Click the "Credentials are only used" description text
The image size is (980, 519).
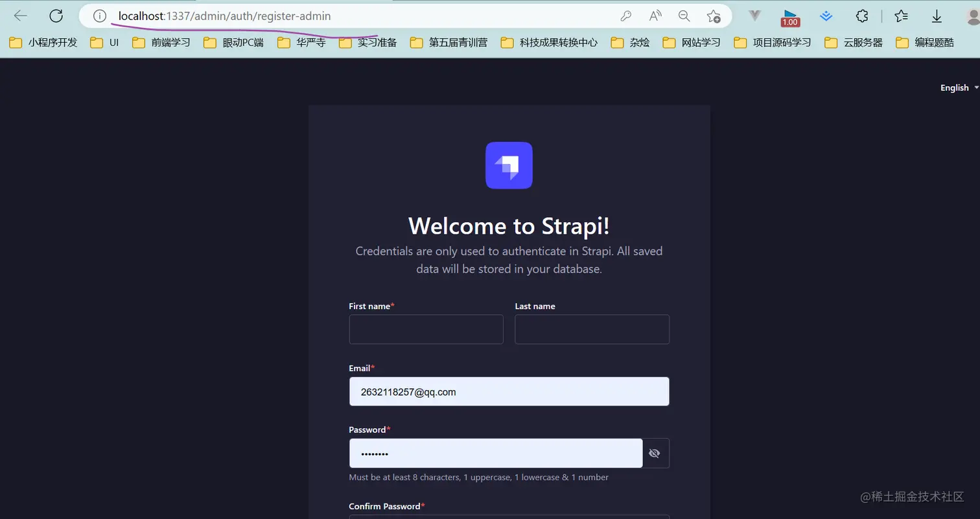point(509,260)
